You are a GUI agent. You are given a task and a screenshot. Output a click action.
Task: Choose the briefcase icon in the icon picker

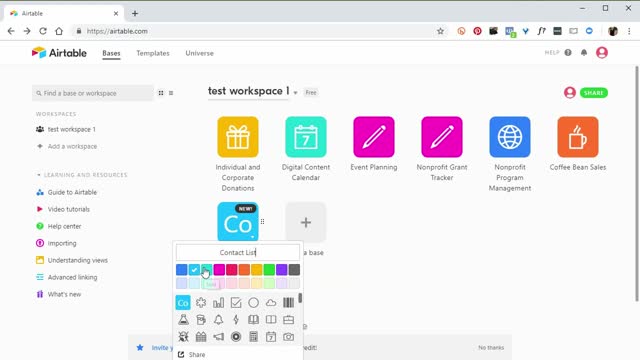[289, 320]
